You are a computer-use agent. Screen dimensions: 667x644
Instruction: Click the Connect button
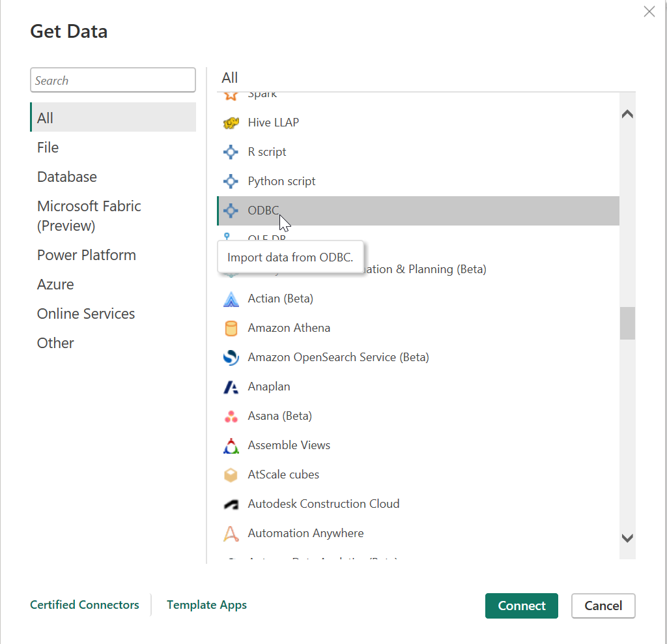pyautogui.click(x=522, y=606)
